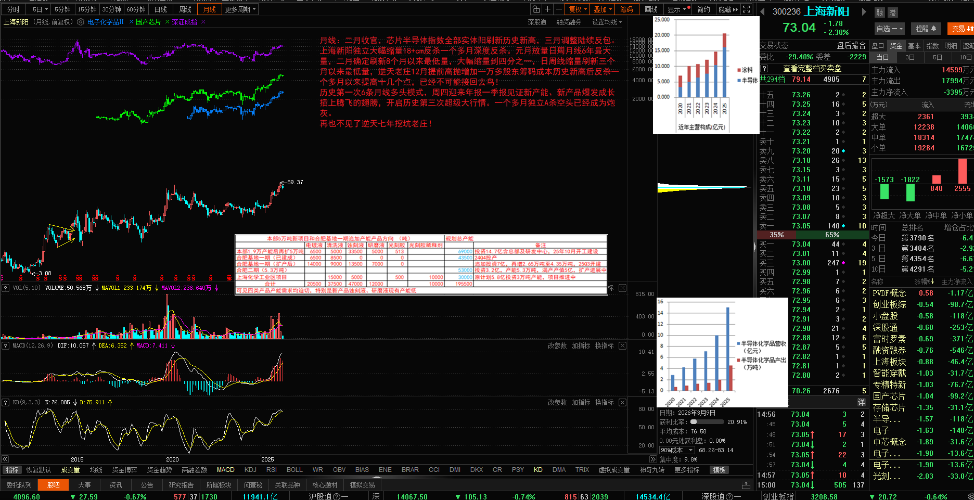Select the RSI indicator
Viewport: 974px width, 500px height.
coord(271,470)
